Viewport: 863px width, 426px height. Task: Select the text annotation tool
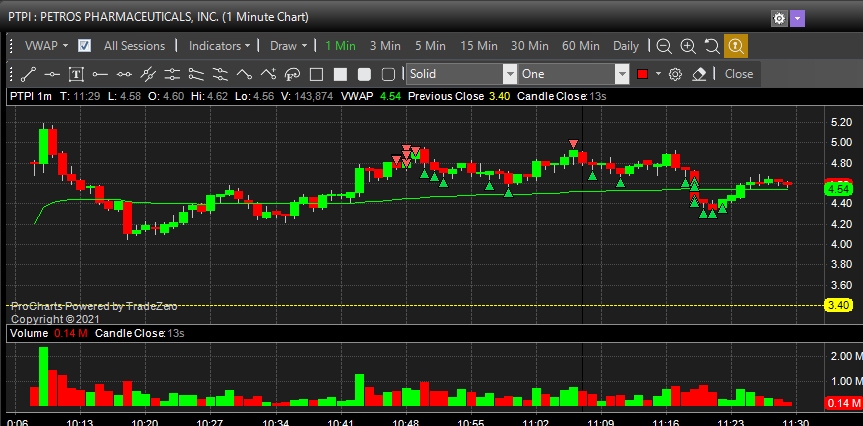(76, 74)
